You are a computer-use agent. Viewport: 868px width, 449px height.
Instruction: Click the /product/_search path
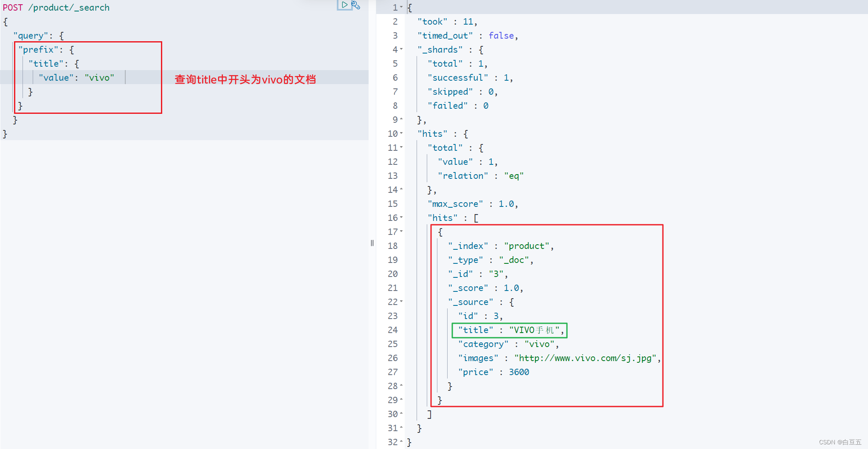tap(69, 8)
